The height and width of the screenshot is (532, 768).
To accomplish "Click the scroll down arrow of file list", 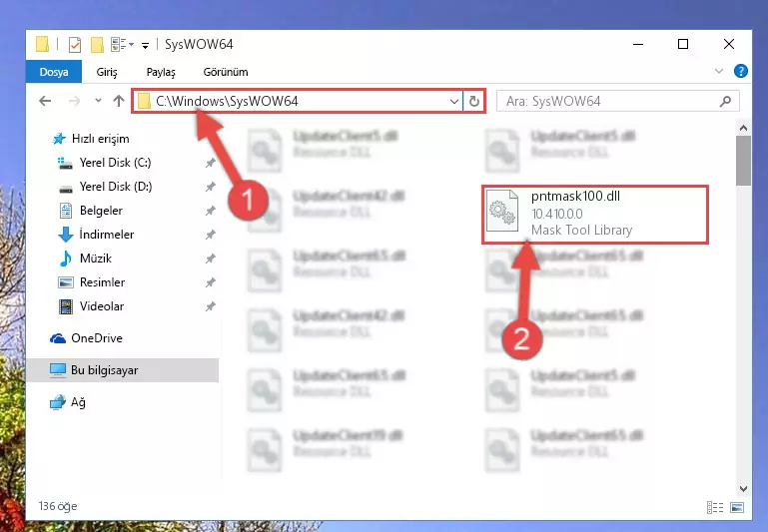I will pyautogui.click(x=743, y=488).
